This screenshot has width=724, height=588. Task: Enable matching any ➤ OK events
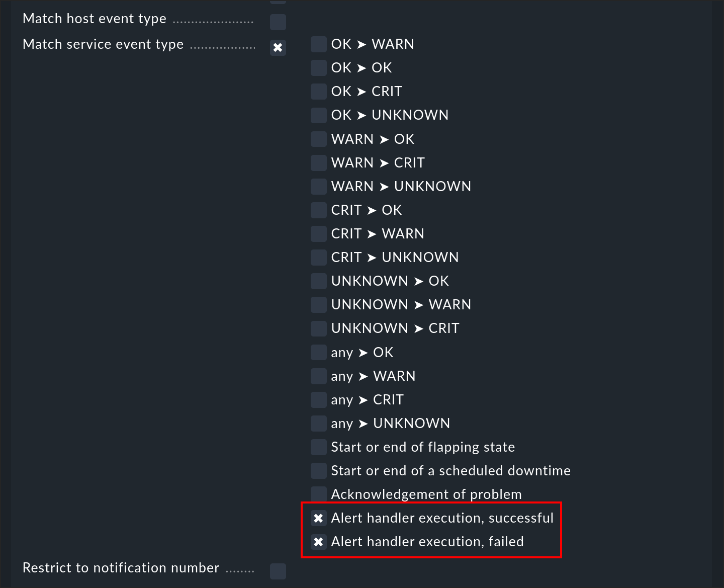coord(318,352)
